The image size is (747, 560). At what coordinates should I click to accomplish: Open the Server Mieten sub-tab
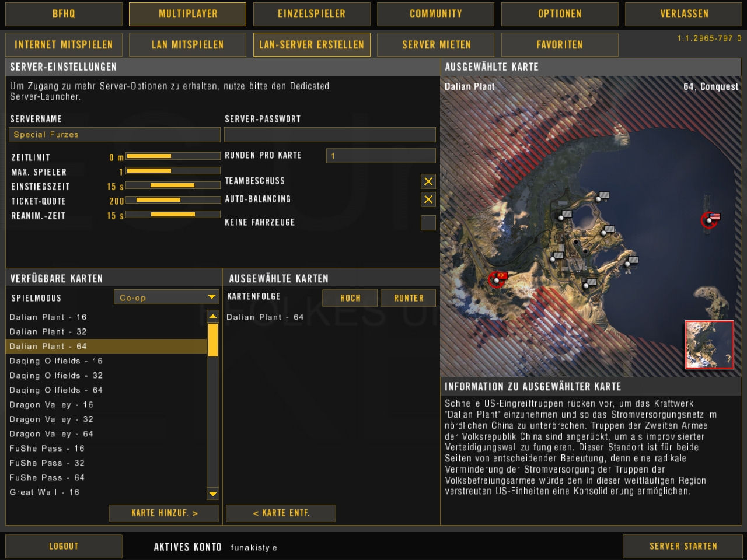pos(435,45)
